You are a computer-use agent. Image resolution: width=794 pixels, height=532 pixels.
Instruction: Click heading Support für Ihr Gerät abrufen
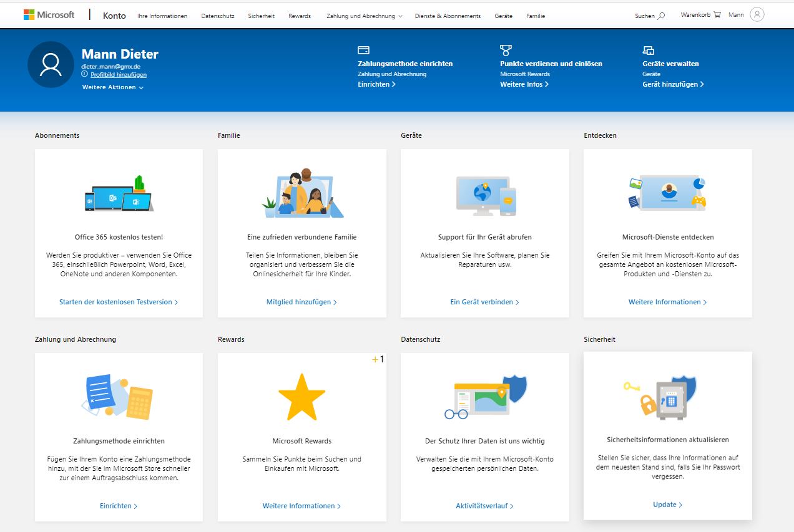click(x=485, y=237)
